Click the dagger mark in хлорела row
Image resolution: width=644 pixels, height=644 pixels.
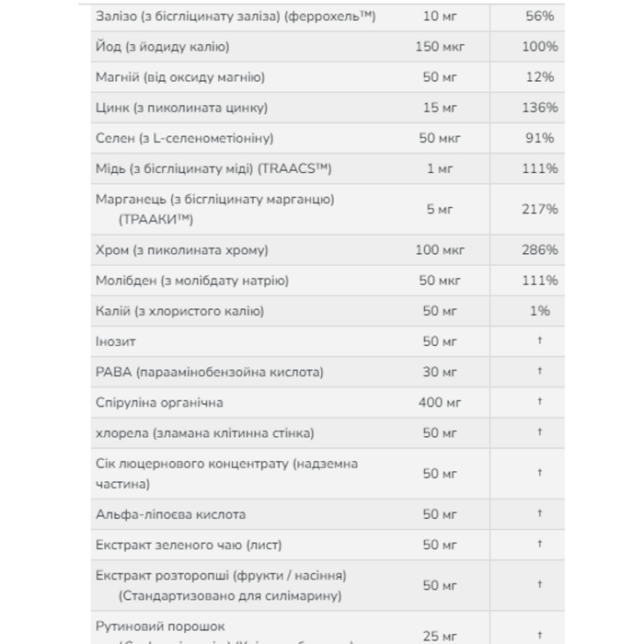pos(540,431)
